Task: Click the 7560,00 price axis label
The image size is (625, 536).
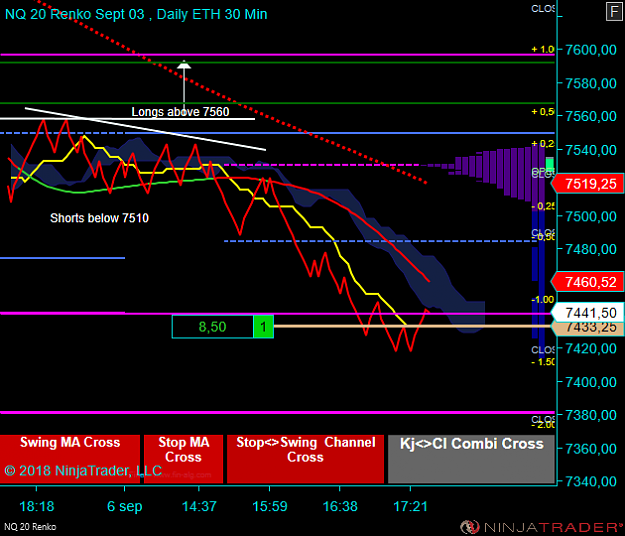Action: click(591, 116)
